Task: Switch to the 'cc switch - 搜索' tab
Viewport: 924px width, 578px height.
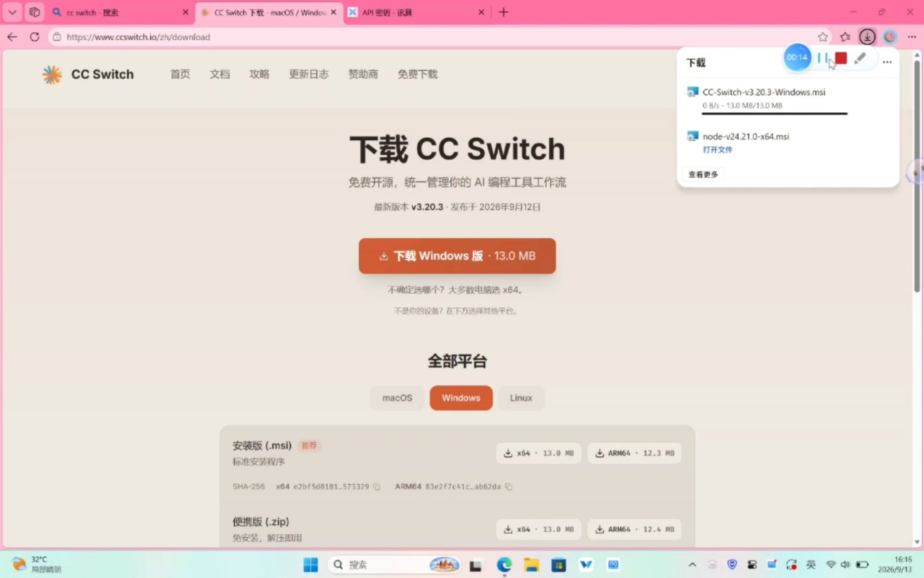Action: [x=119, y=12]
